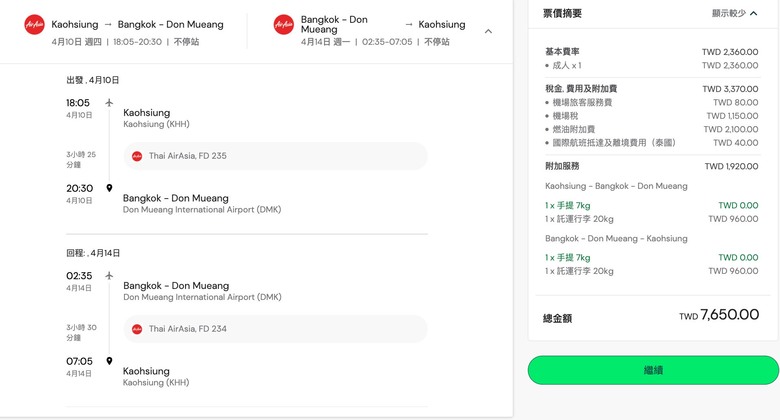Click the location pin icon next to 07:05
The height and width of the screenshot is (420, 780).
coord(109,361)
